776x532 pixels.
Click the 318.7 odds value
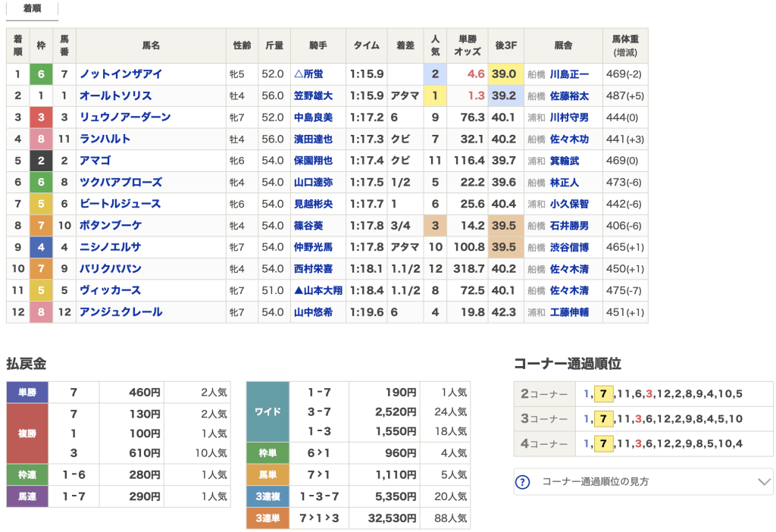pos(468,269)
